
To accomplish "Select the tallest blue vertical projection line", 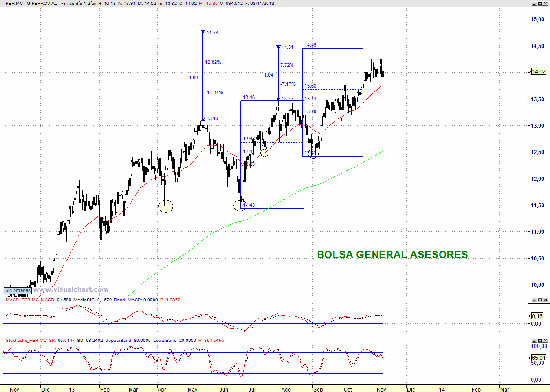I will [x=202, y=75].
